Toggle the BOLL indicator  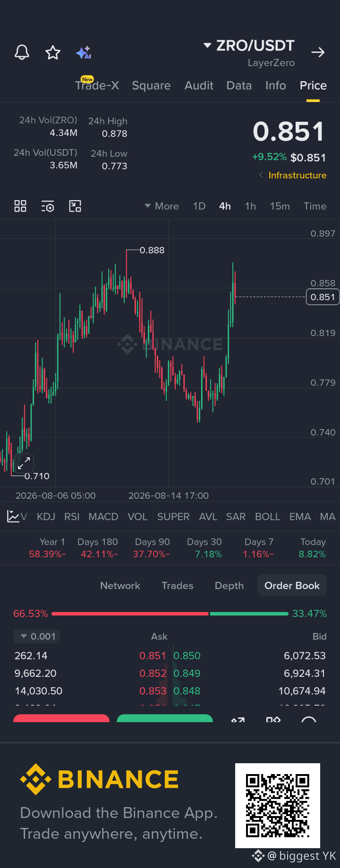(268, 517)
